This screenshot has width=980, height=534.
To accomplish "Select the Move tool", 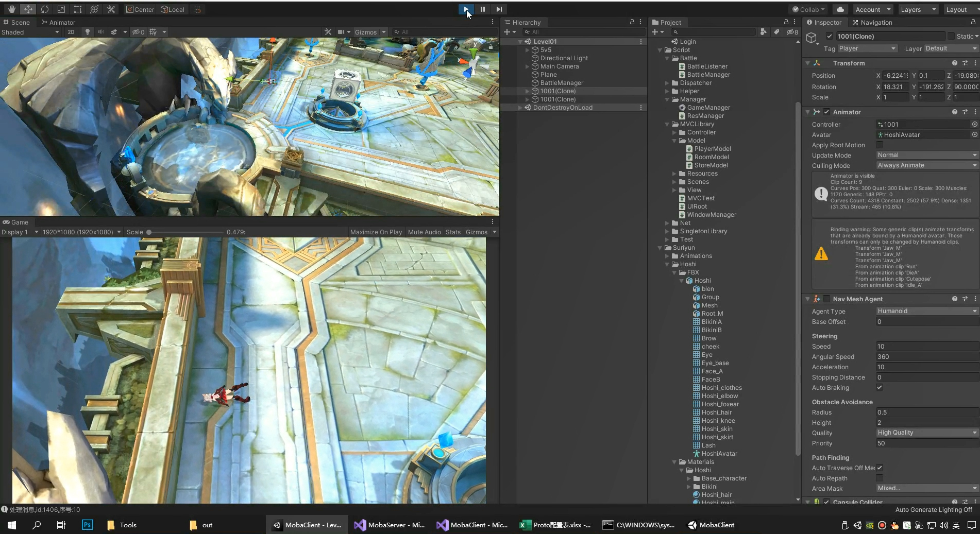I will pos(28,9).
